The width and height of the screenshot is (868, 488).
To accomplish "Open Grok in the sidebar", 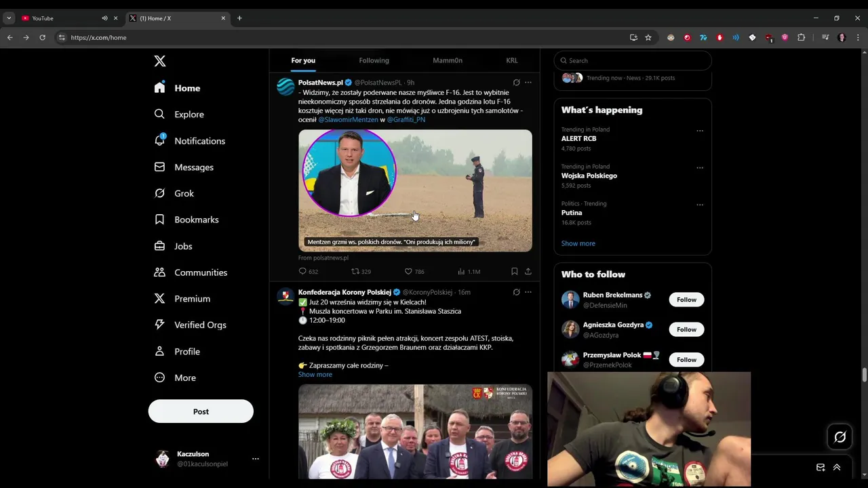I will click(x=174, y=193).
